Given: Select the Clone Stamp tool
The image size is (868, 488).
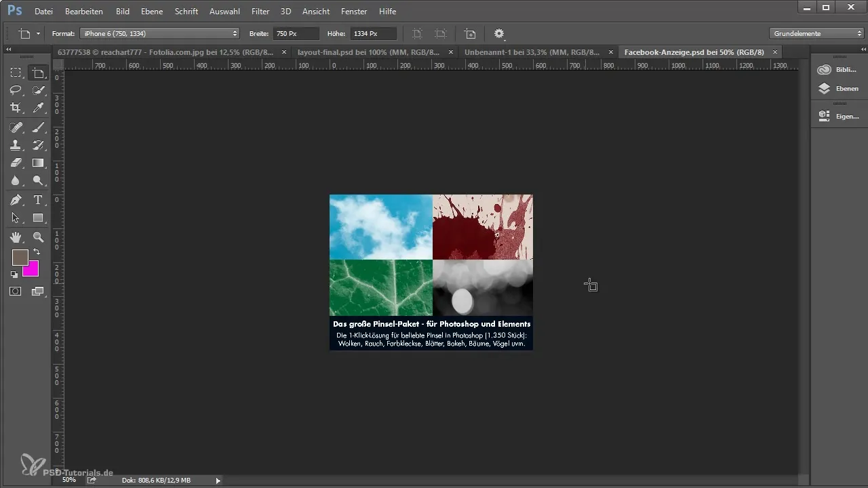Looking at the screenshot, I should click(16, 144).
